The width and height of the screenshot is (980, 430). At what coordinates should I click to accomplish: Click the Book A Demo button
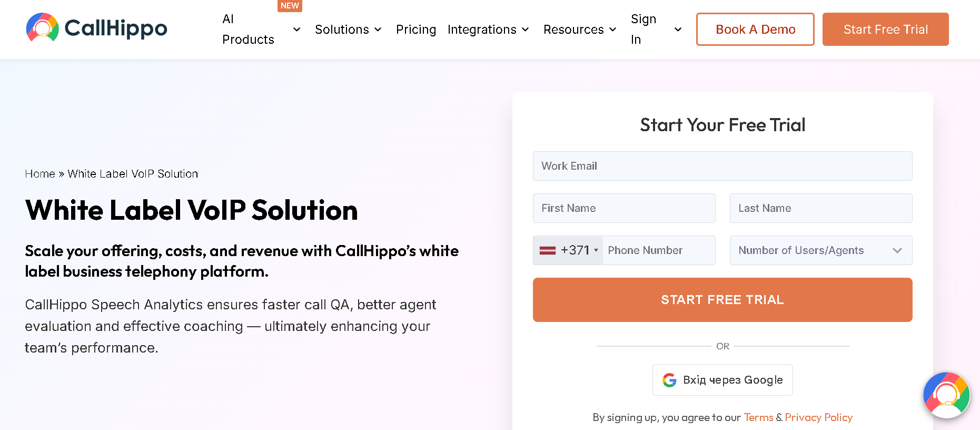755,30
